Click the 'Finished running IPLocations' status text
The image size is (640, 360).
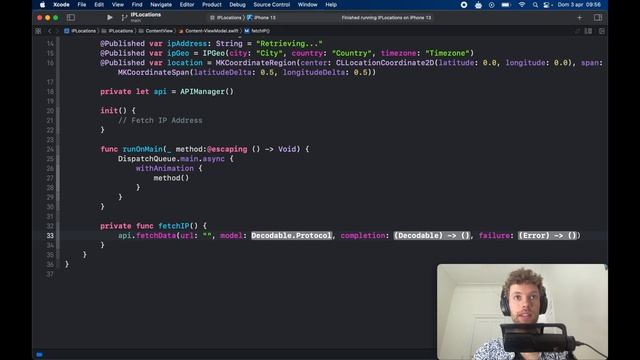pos(386,18)
